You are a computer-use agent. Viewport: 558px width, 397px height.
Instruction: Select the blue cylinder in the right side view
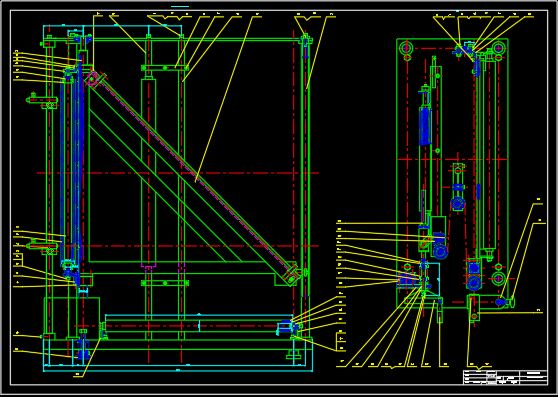pyautogui.click(x=425, y=127)
